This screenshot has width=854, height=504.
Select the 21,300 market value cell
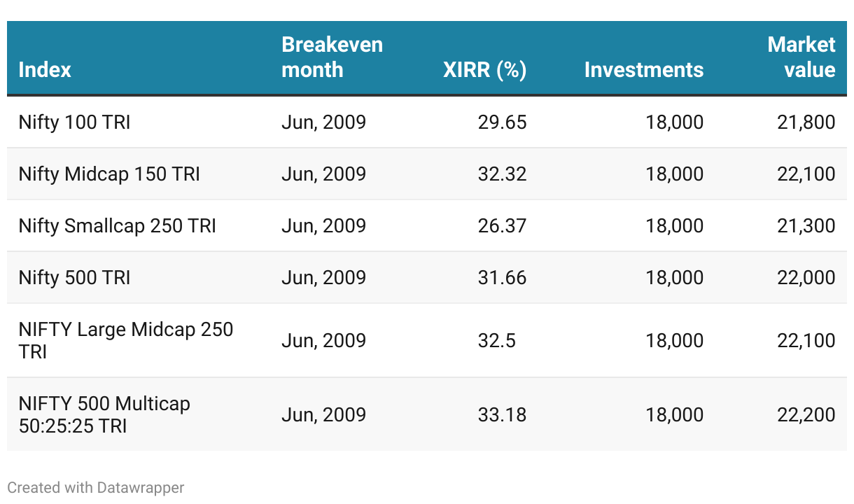tap(806, 226)
